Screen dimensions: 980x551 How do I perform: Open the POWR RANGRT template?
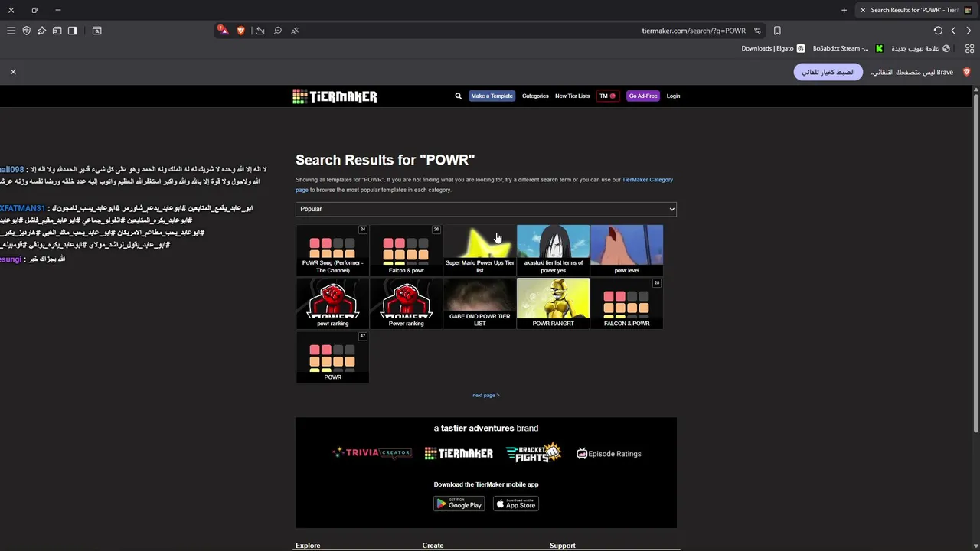(553, 303)
